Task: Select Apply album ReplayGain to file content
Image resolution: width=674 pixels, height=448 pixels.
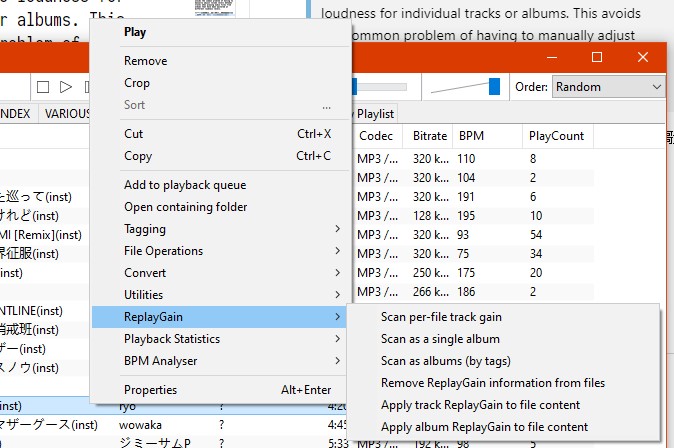Action: [503, 427]
